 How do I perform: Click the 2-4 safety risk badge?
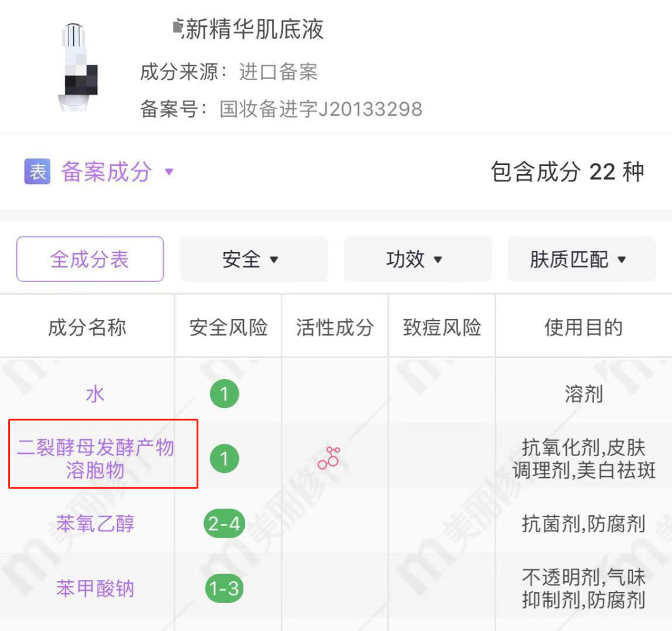pyautogui.click(x=225, y=524)
